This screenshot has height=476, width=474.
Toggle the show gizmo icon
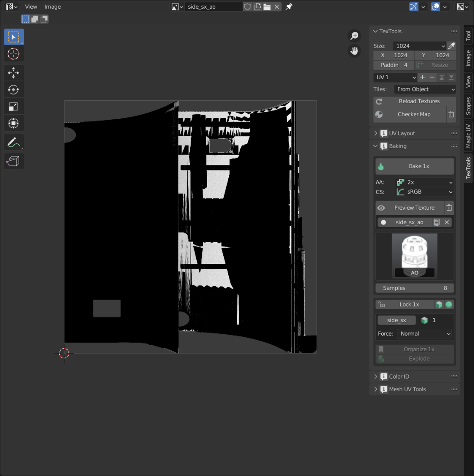[414, 6]
